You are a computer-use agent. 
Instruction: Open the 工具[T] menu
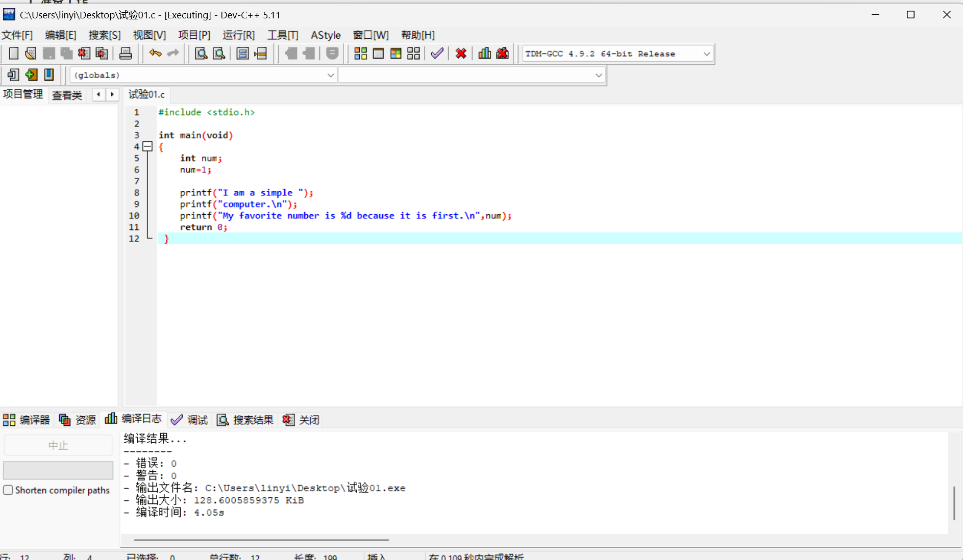pos(283,35)
